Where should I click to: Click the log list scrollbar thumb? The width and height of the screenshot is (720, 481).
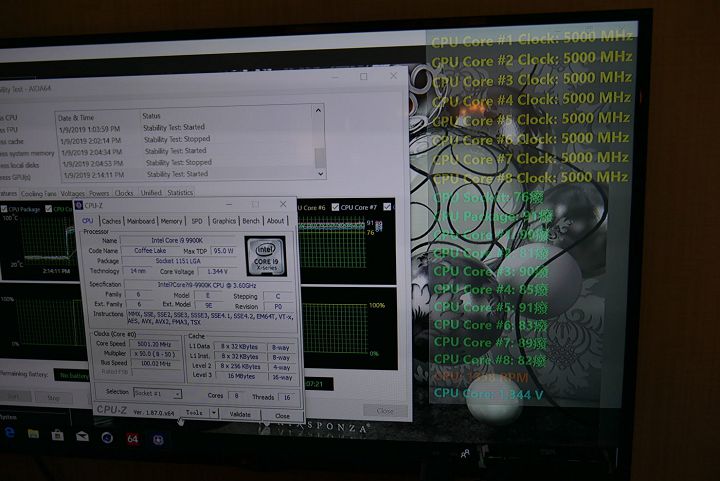(x=320, y=157)
